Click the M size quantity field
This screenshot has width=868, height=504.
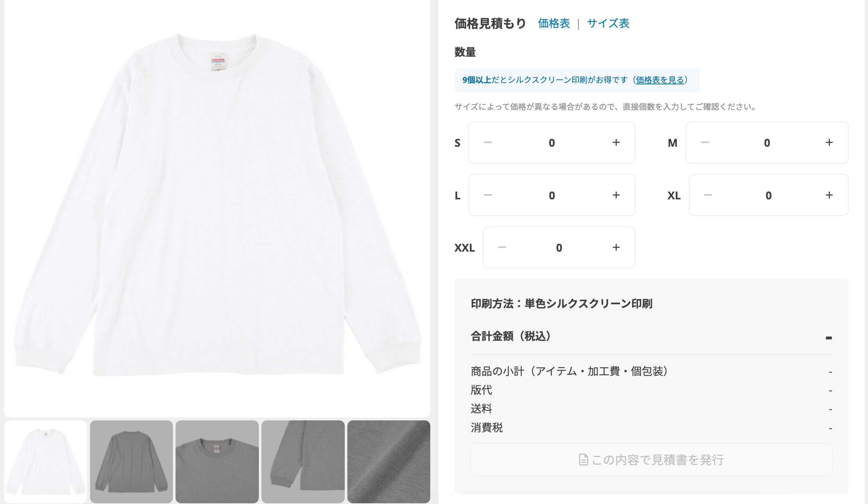tap(767, 143)
